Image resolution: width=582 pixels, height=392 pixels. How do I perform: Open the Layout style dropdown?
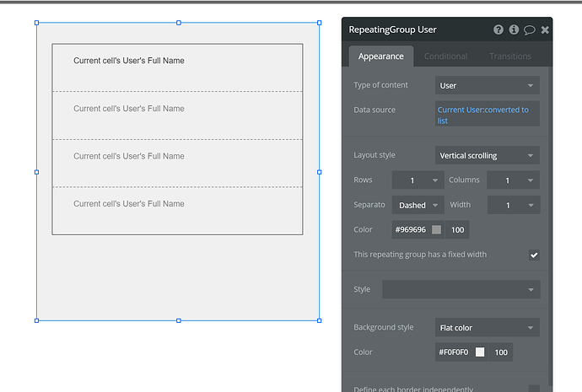click(x=487, y=155)
